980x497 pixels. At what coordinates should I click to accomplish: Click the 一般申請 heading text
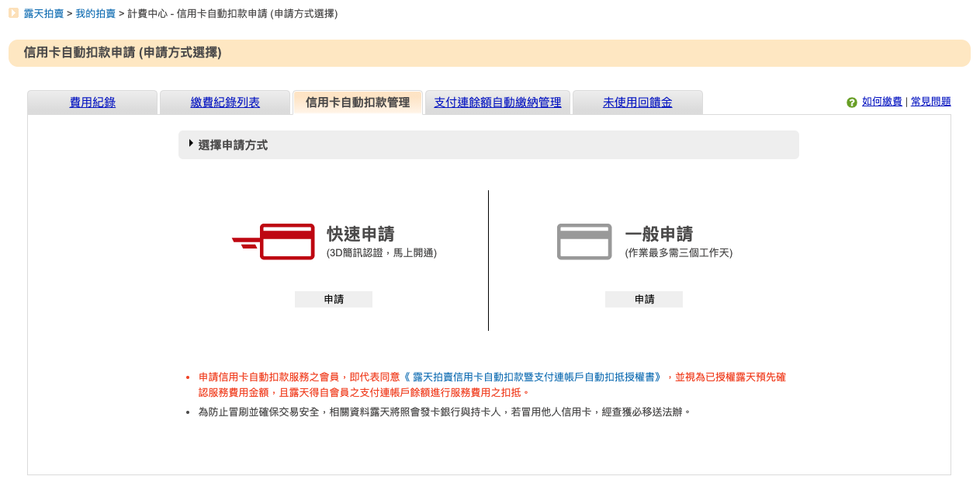pos(659,234)
